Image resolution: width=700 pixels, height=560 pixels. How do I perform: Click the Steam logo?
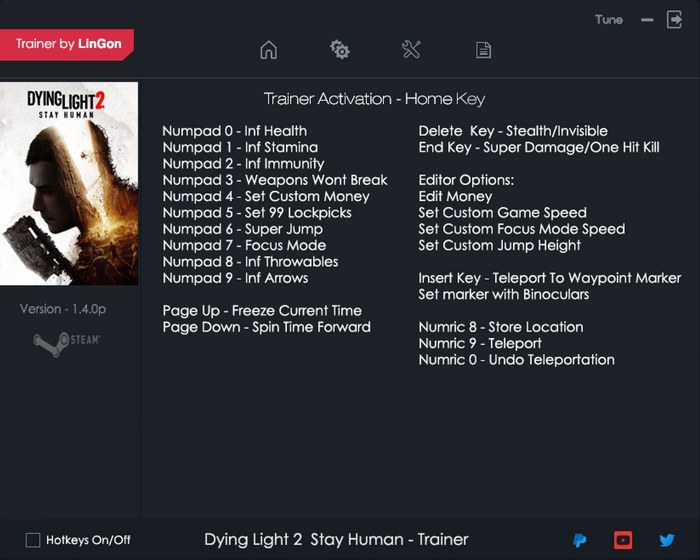(x=68, y=341)
